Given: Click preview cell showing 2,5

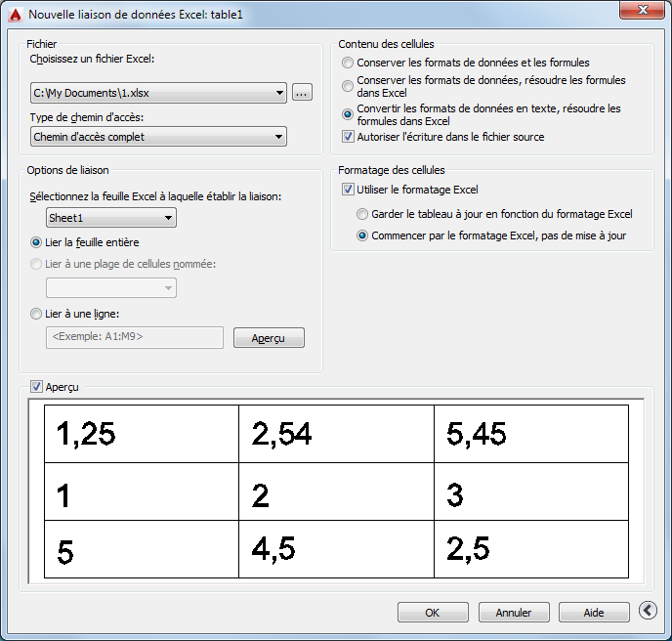Looking at the screenshot, I should (x=531, y=549).
